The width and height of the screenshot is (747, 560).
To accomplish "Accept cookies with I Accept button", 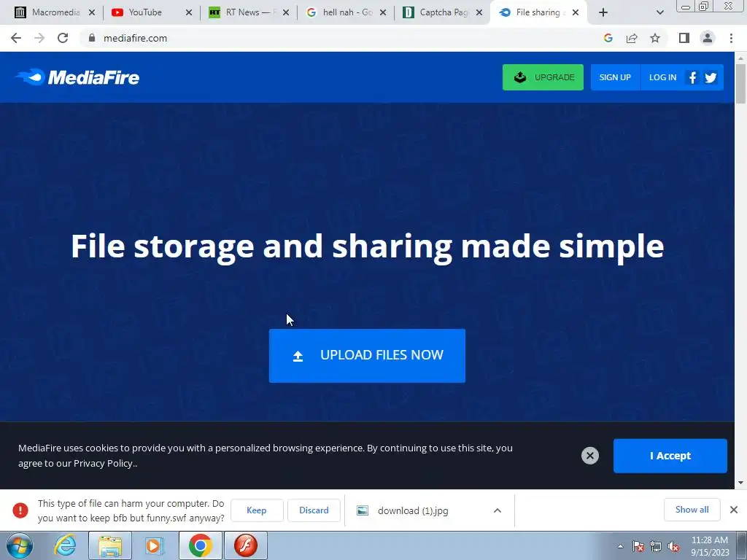I will (670, 456).
